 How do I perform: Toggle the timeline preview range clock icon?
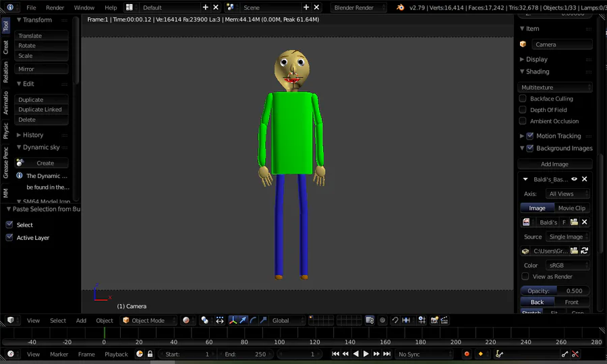click(x=140, y=354)
